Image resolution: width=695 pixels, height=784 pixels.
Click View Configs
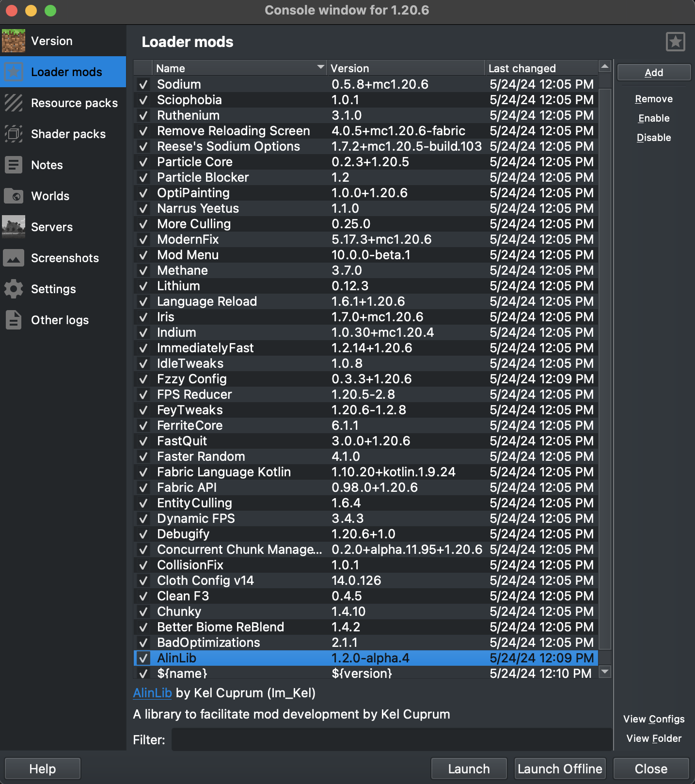coord(654,719)
